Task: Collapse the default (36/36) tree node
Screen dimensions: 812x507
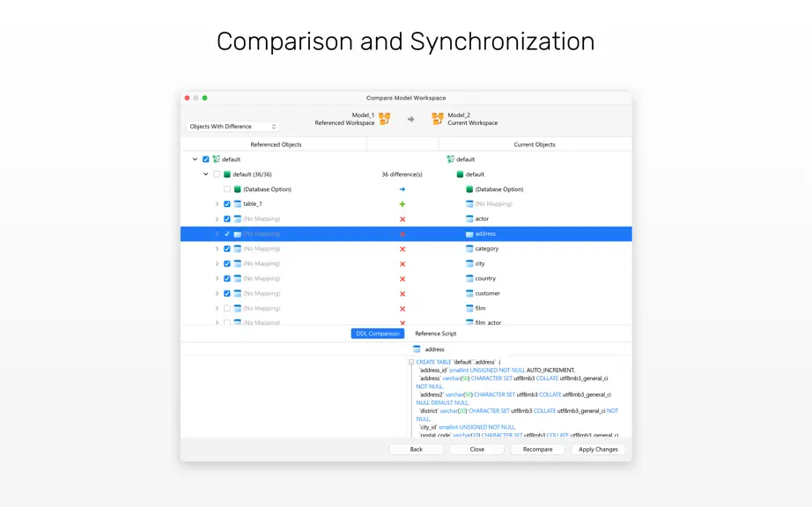Action: [205, 174]
